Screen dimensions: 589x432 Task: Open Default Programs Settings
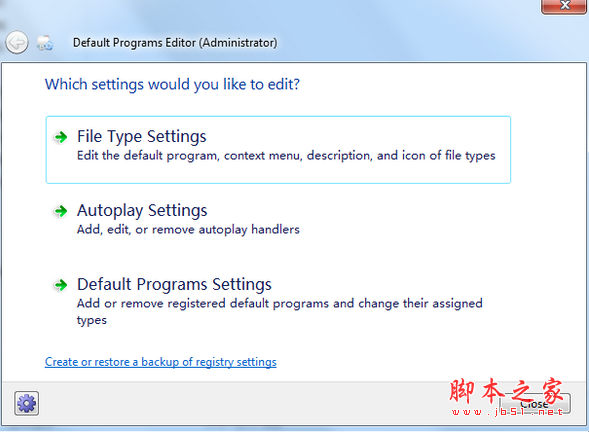click(x=174, y=284)
